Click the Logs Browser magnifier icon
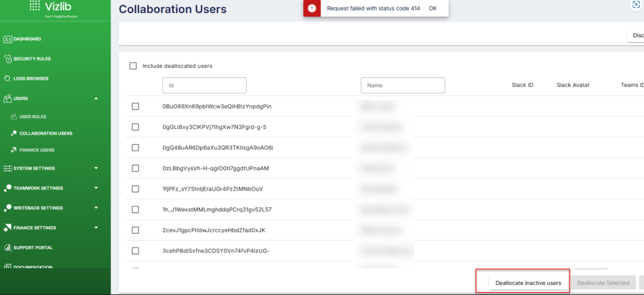 (7, 78)
